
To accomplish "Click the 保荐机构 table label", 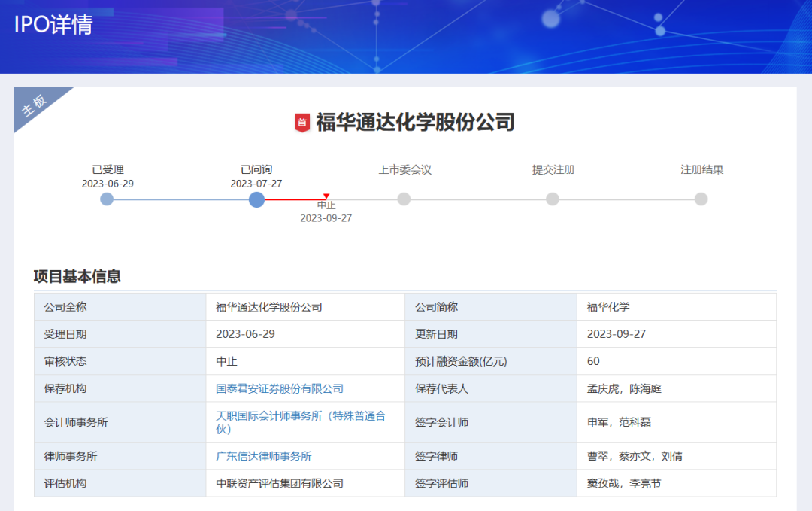I will tap(65, 388).
